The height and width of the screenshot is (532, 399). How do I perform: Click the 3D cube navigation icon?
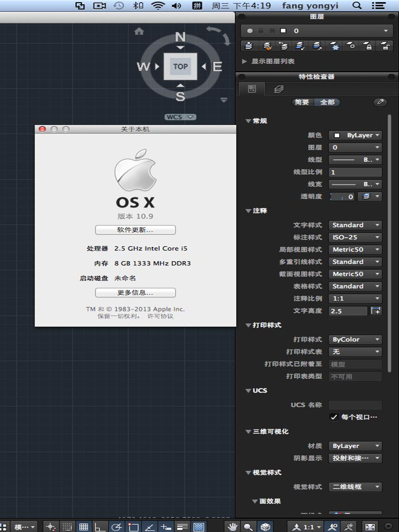[x=265, y=527]
